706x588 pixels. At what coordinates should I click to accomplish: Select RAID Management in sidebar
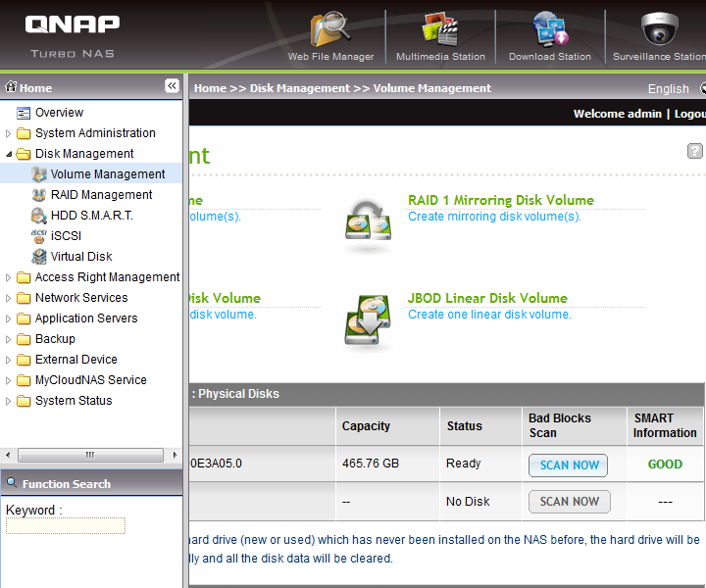101,195
